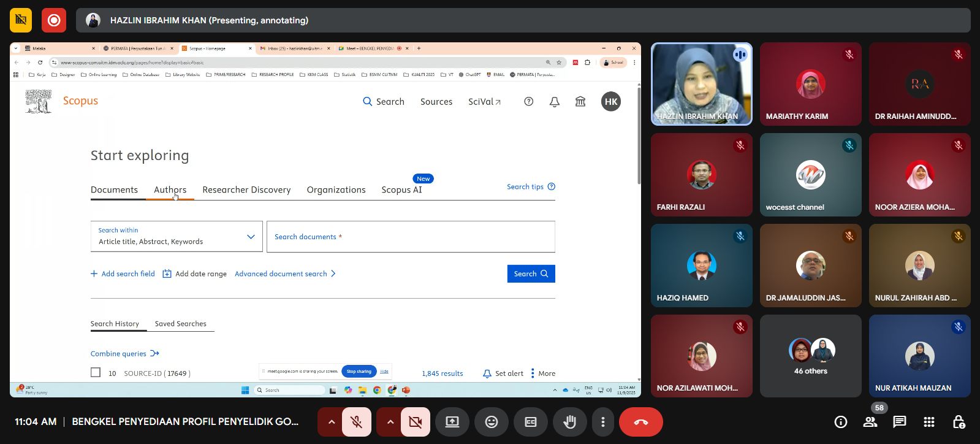This screenshot has height=444, width=980.
Task: Turn on the camera
Action: point(415,422)
